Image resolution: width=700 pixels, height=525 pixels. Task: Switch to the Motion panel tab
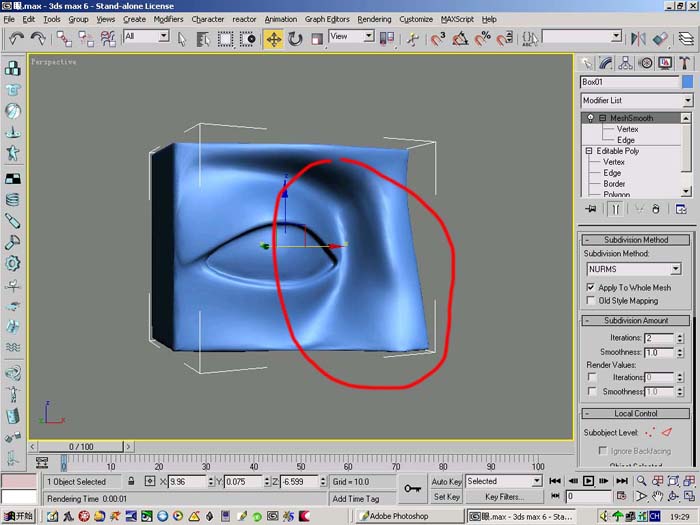coord(646,63)
